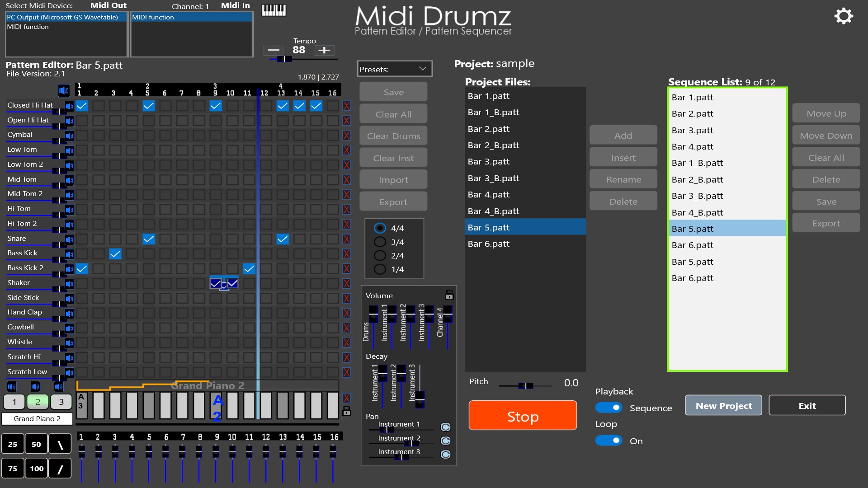This screenshot has height=488, width=868.
Task: Select the 1/4 time signature
Action: (380, 269)
